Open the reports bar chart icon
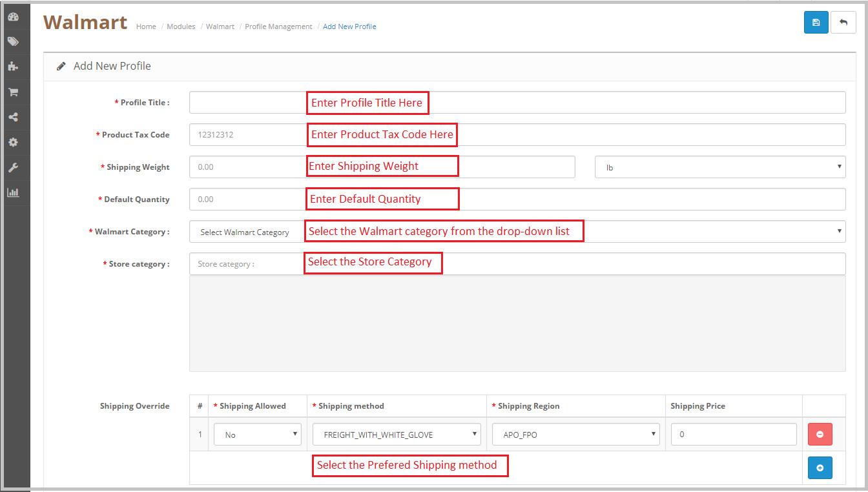This screenshot has width=868, height=492. coord(13,192)
